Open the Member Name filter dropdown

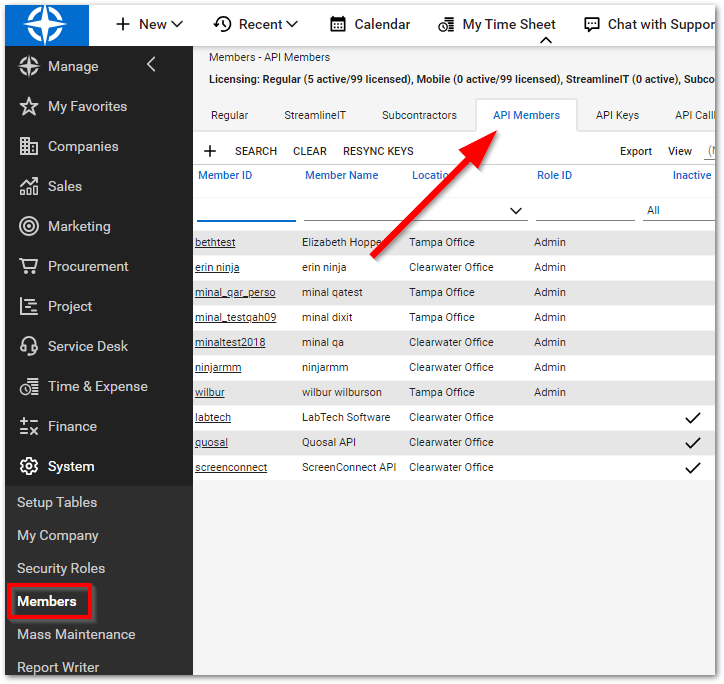[x=516, y=211]
